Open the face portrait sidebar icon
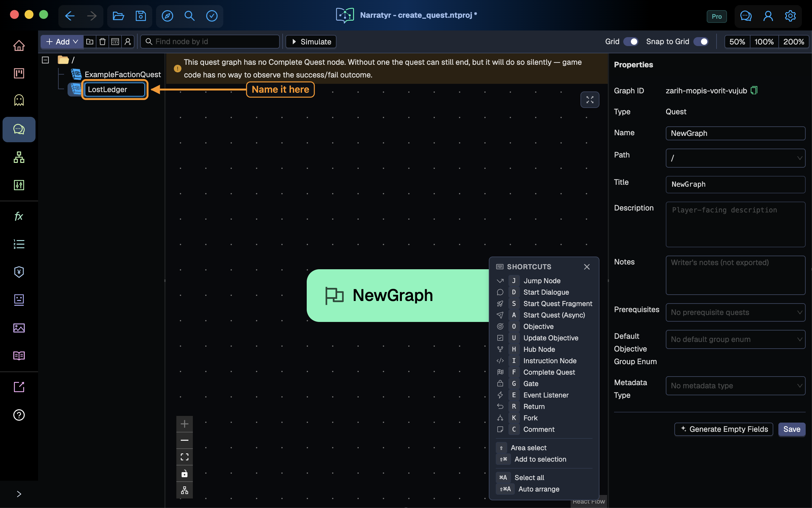The image size is (812, 508). pyautogui.click(x=19, y=300)
